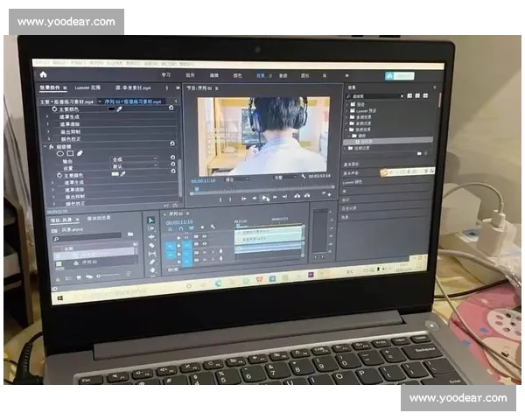Click the Project panel thumbnail zoom slider
Viewport: 525px width, 420px height.
(x=108, y=276)
